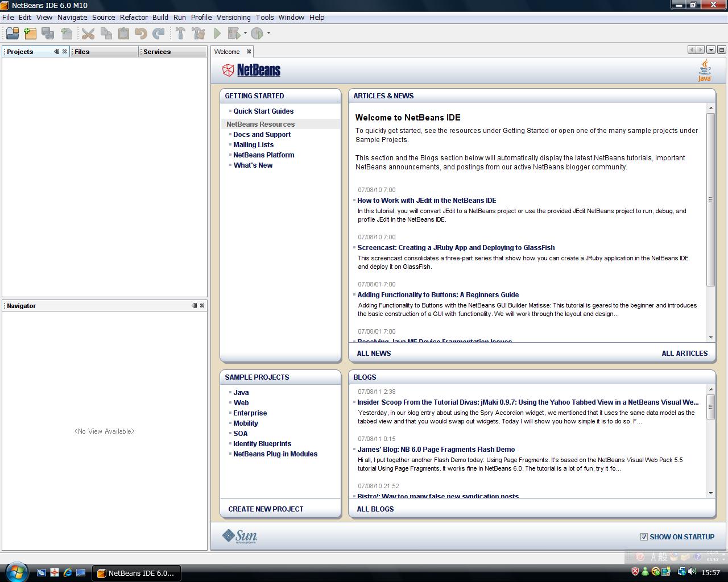Image resolution: width=728 pixels, height=582 pixels.
Task: Minimize the Projects panel with its slide icon
Action: click(x=56, y=51)
